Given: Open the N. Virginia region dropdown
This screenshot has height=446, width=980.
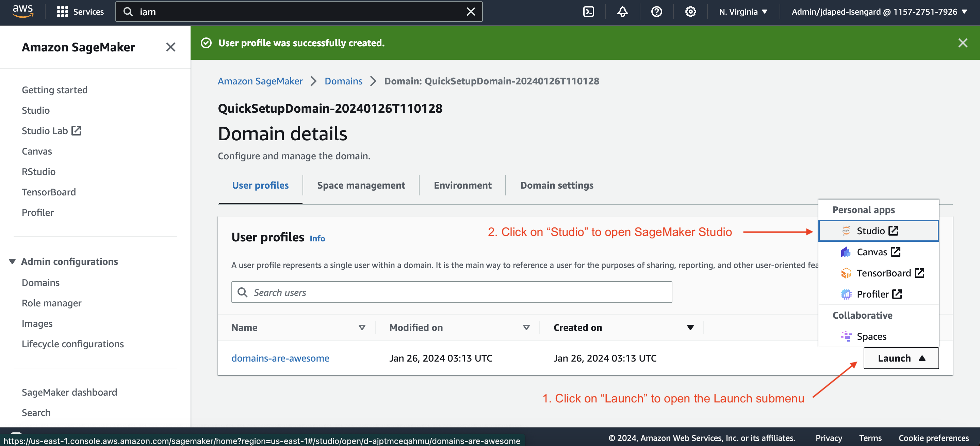Looking at the screenshot, I should click(742, 12).
